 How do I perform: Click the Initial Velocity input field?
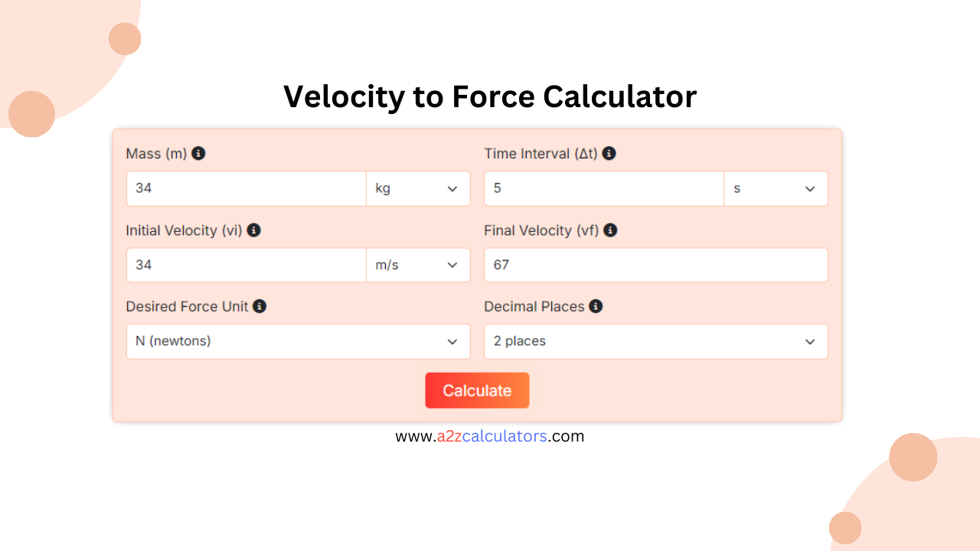point(245,265)
